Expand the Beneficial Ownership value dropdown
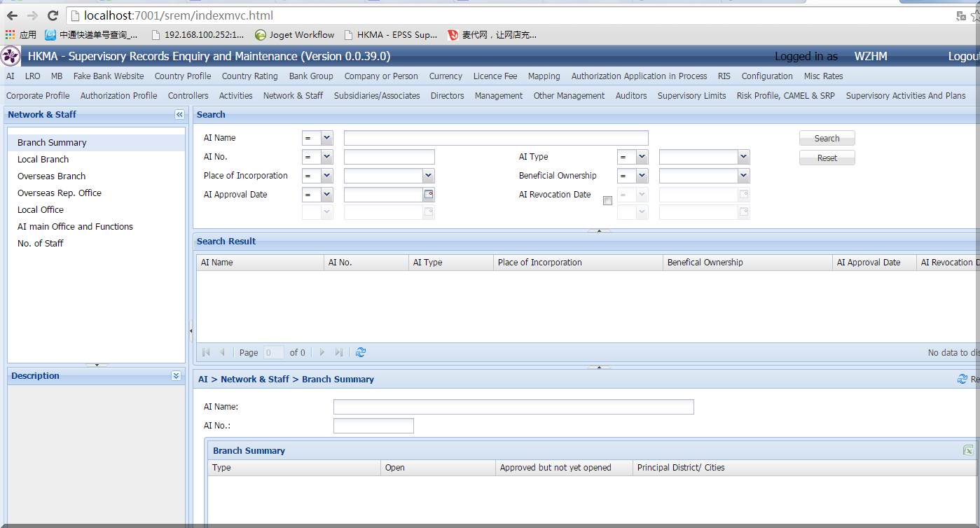The height and width of the screenshot is (528, 980). pyautogui.click(x=743, y=176)
